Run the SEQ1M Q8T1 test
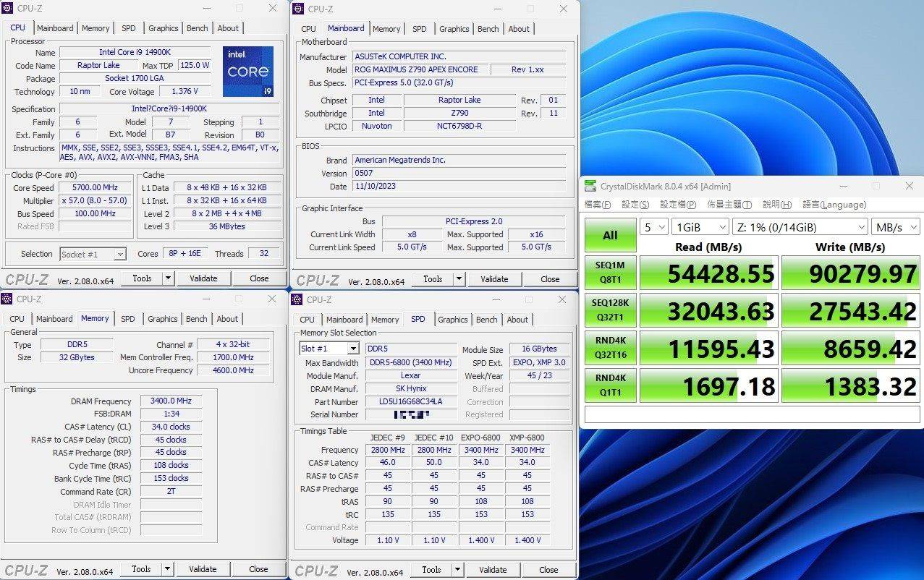The image size is (924, 580). (x=611, y=273)
